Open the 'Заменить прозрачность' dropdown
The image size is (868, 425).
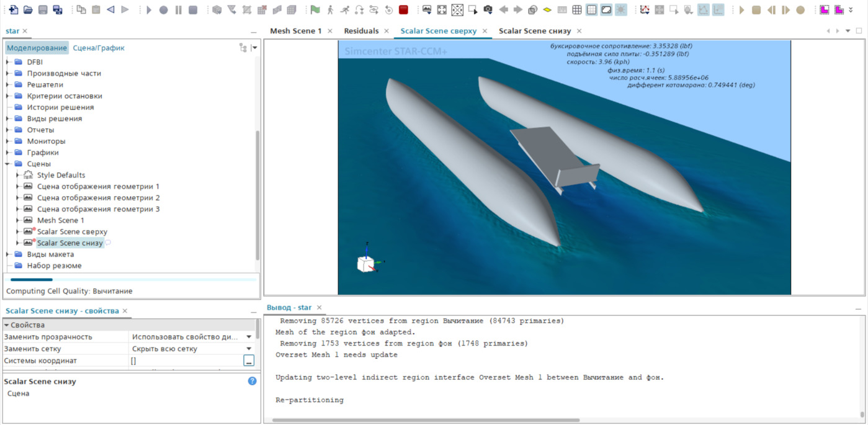pos(249,337)
